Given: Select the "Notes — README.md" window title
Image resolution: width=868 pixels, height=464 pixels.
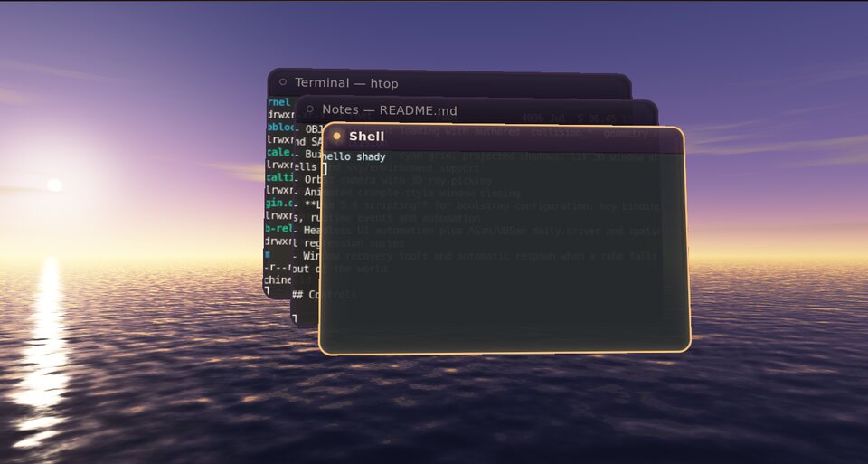Looking at the screenshot, I should 389,109.
